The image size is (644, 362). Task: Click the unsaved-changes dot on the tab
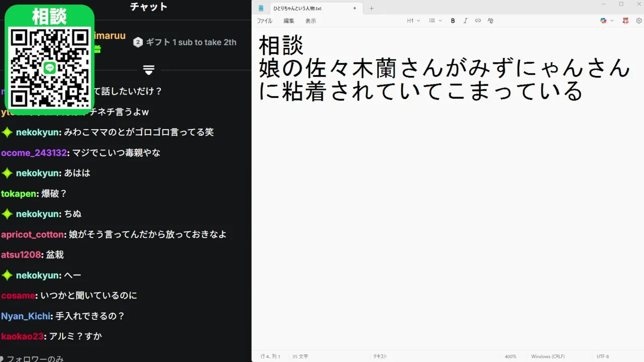point(355,8)
